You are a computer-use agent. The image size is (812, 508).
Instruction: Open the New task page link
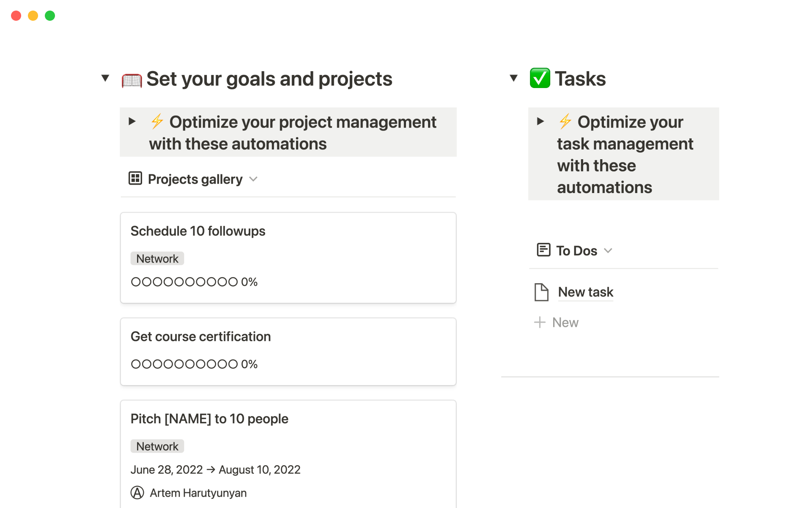pyautogui.click(x=585, y=292)
